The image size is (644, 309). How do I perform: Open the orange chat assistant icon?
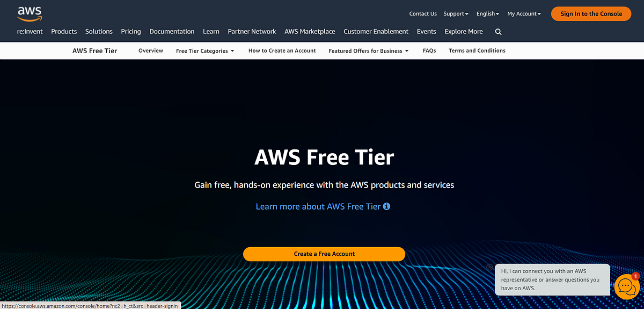coord(625,286)
